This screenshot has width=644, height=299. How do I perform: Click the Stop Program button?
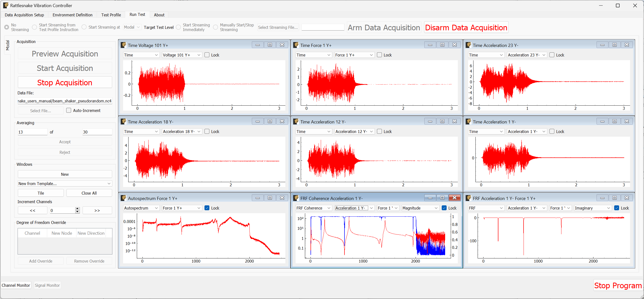pyautogui.click(x=618, y=285)
